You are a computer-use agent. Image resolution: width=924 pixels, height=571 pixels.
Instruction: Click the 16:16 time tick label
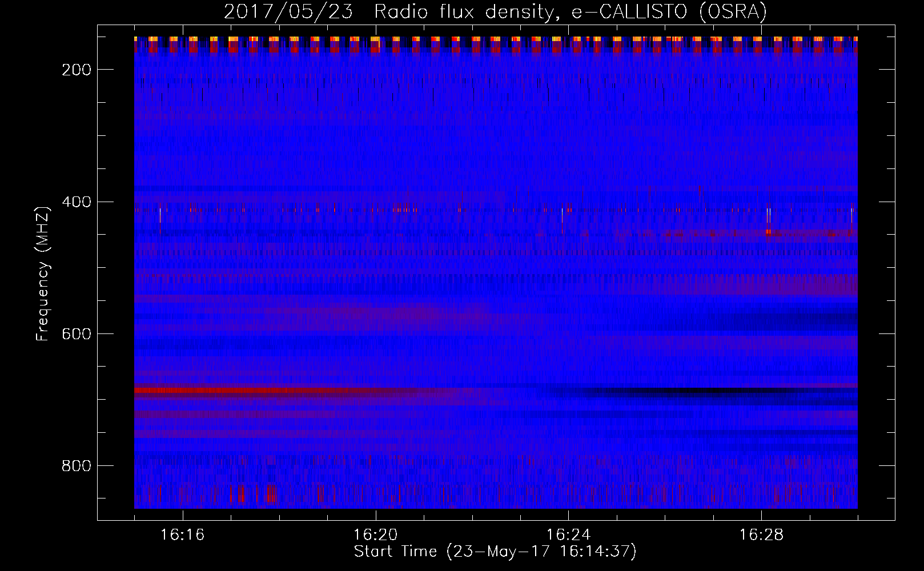pos(183,535)
